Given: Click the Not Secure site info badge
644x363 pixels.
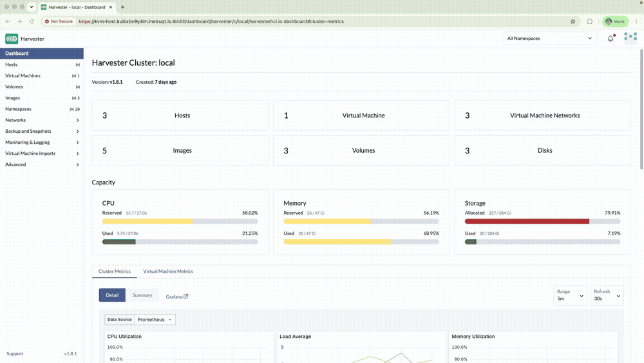Looking at the screenshot, I should pyautogui.click(x=59, y=21).
